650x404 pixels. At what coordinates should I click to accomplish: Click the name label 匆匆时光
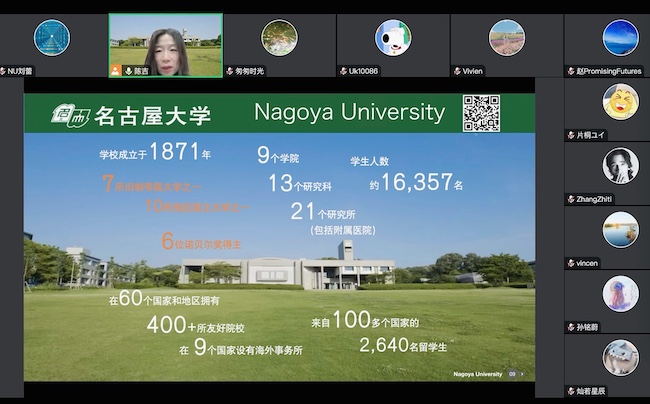(x=250, y=71)
